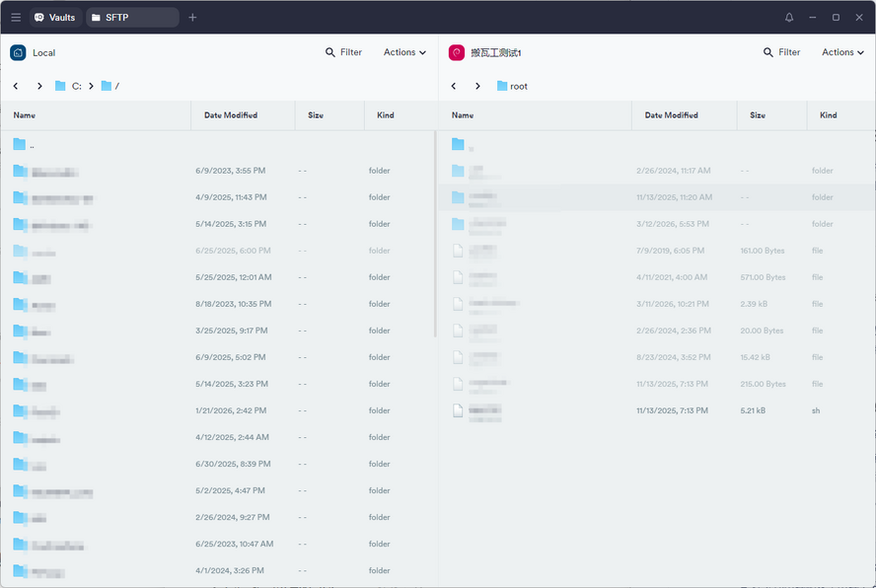
Task: Click the notification bell icon
Action: [788, 17]
